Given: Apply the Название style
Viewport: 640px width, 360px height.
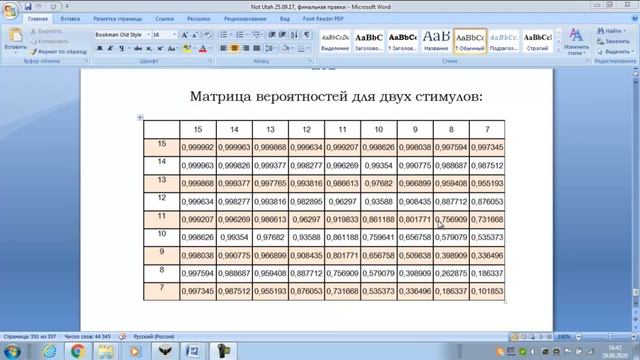Looking at the screenshot, I should 436,41.
